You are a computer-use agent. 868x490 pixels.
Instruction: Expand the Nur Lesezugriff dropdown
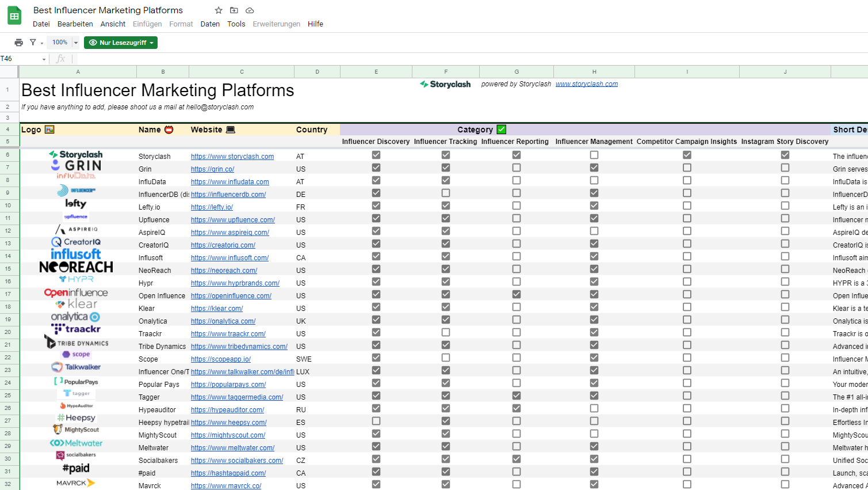point(121,43)
